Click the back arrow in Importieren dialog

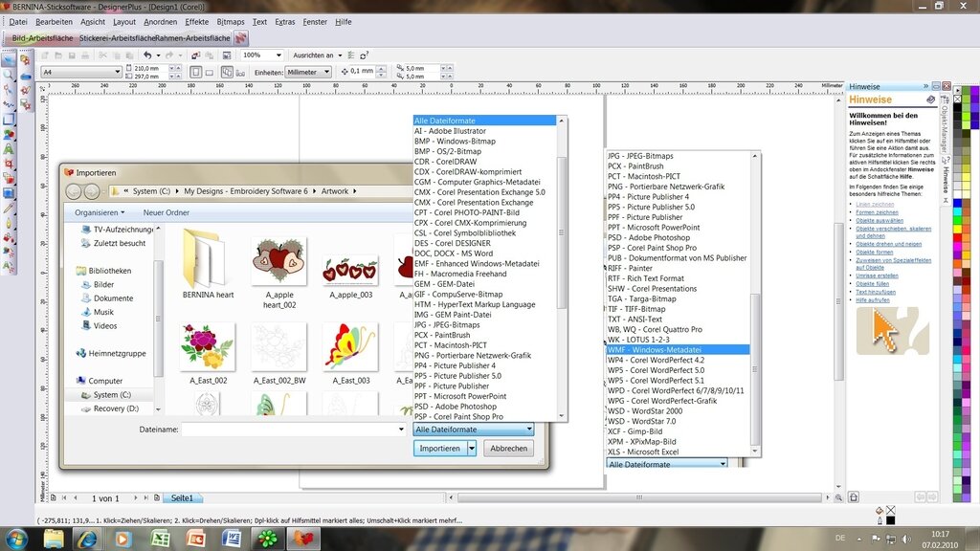[x=74, y=191]
